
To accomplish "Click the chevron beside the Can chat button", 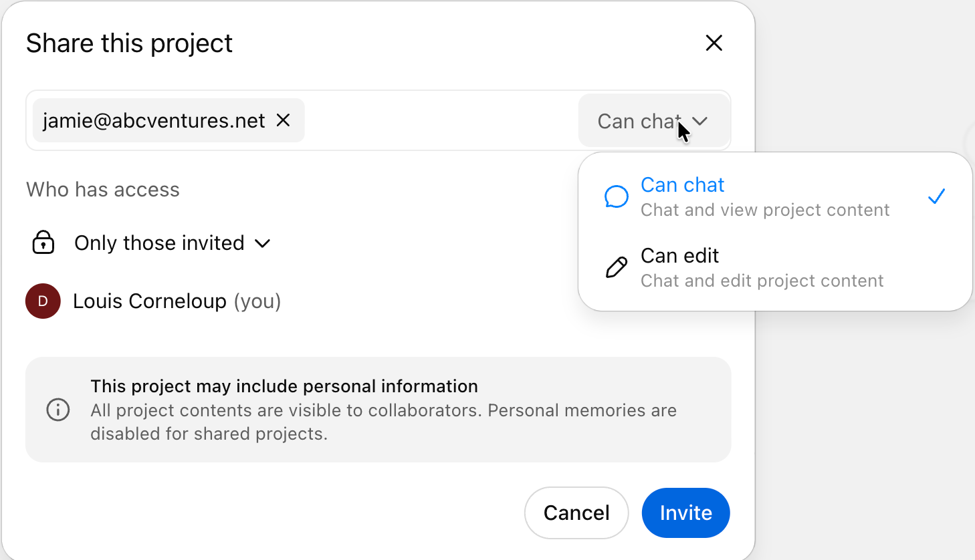I will [701, 122].
